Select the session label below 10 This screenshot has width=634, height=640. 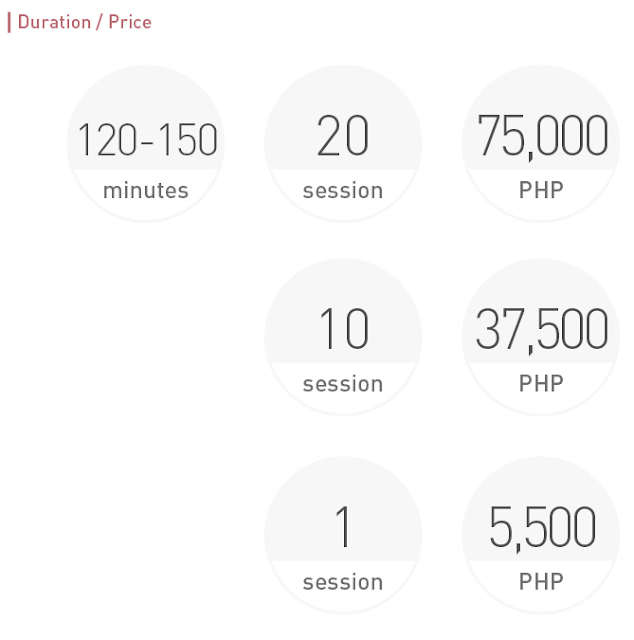pyautogui.click(x=343, y=384)
